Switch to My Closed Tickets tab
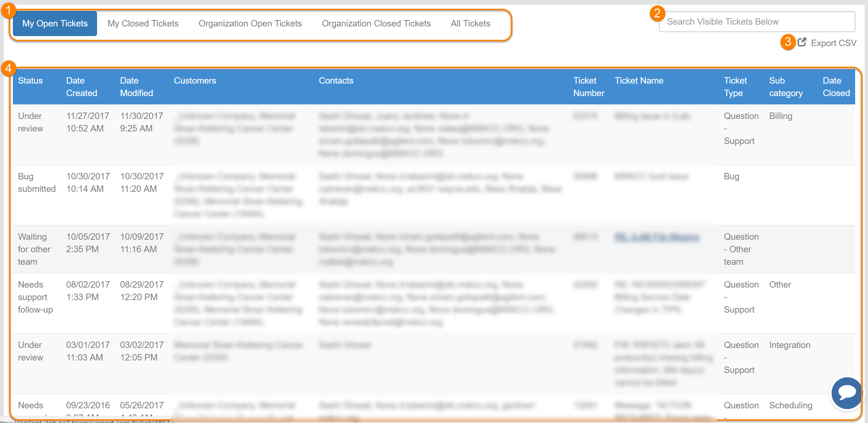This screenshot has width=868, height=423. pos(143,24)
